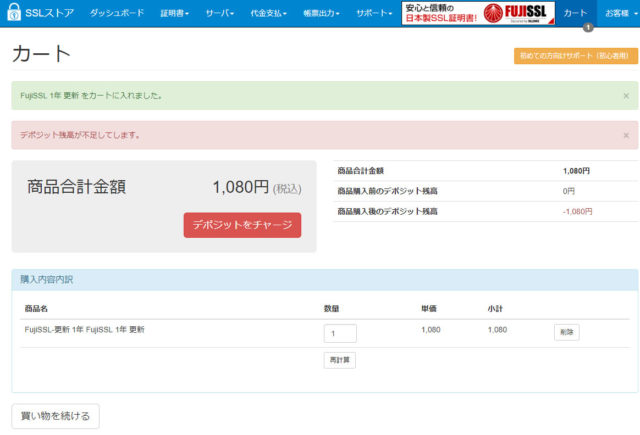The height and width of the screenshot is (435, 640).
Task: Open the カート tab in navbar
Action: pyautogui.click(x=576, y=13)
